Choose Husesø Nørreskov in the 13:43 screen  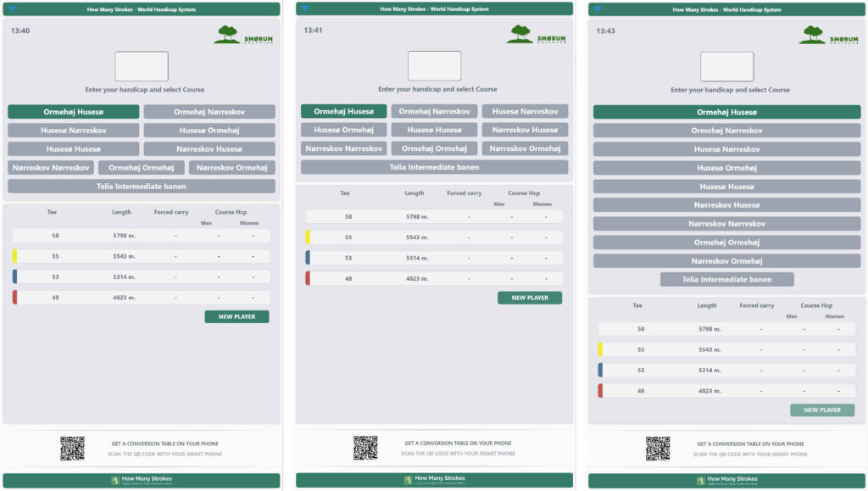point(726,149)
